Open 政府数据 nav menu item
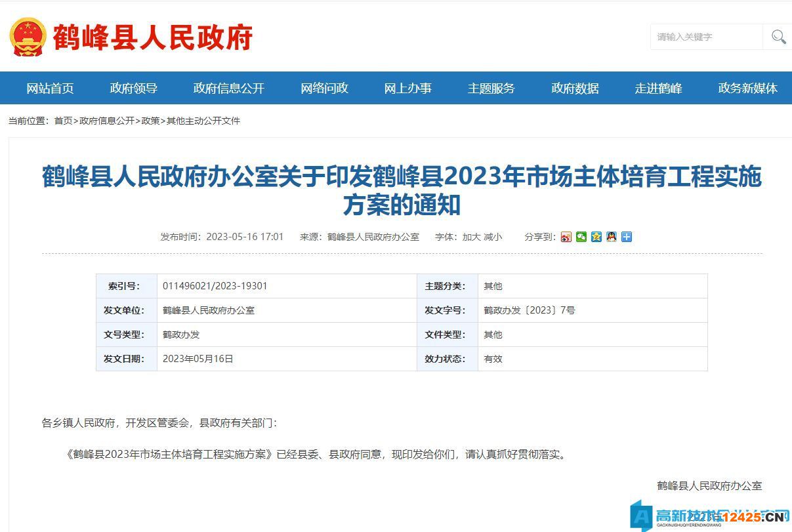Viewport: 792px width, 532px height. pyautogui.click(x=575, y=88)
